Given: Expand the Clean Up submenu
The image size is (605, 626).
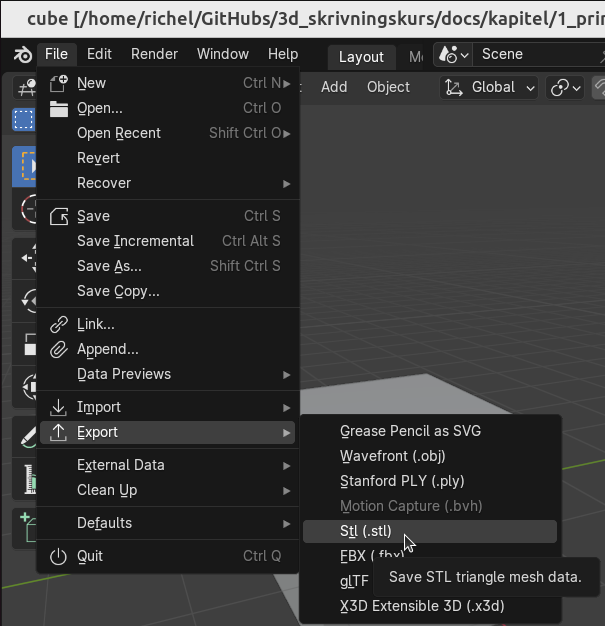Looking at the screenshot, I should 168,490.
